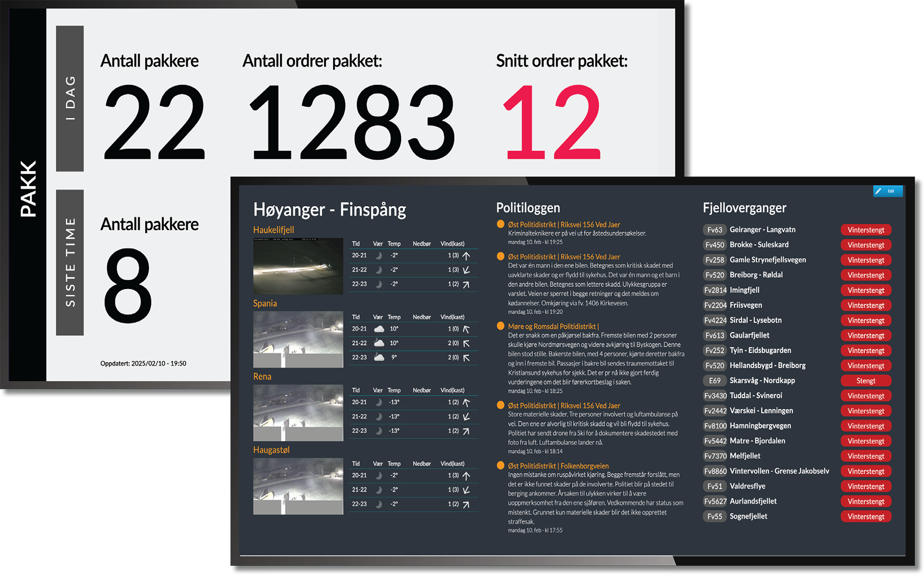Screen dimensions: 924x575
Task: Click the Haugastøl location heading
Action: [x=271, y=450]
